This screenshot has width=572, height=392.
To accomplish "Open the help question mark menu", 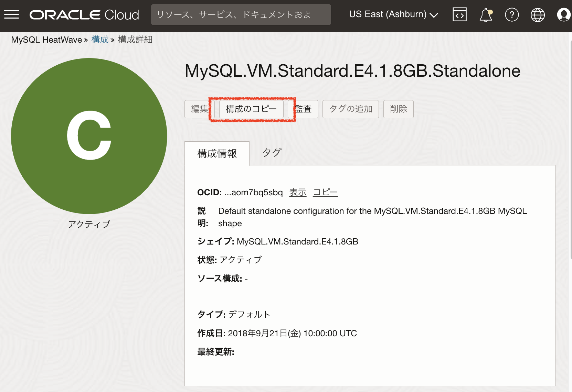I will (512, 15).
